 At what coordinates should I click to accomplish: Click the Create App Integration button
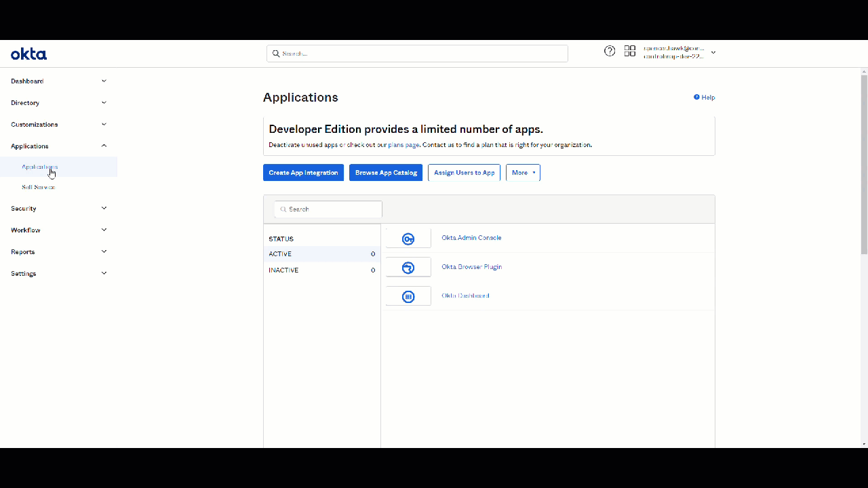303,172
